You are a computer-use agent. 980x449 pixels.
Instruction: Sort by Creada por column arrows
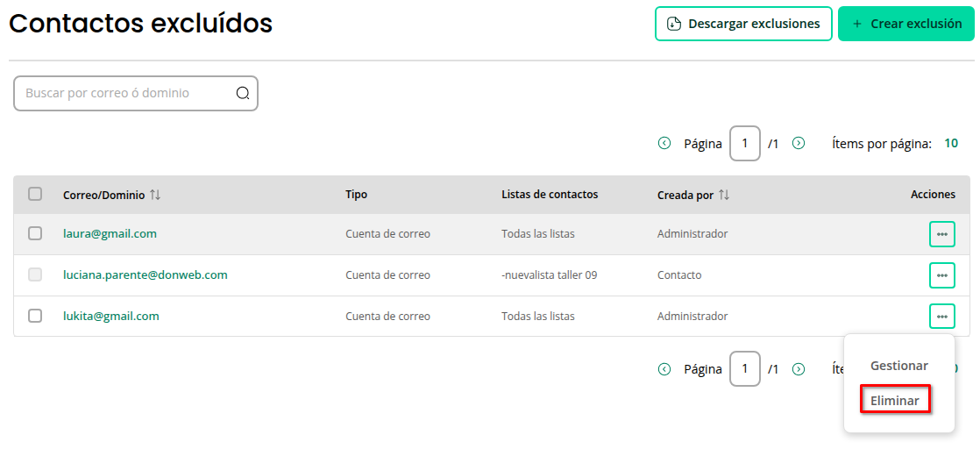[724, 195]
